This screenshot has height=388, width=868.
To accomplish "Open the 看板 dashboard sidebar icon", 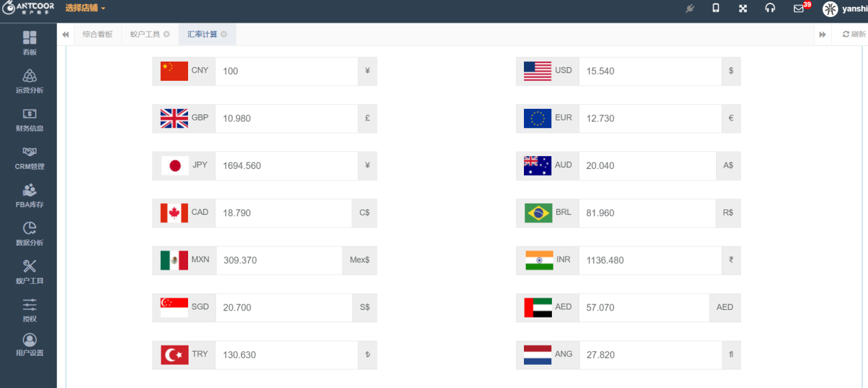I will pos(29,38).
